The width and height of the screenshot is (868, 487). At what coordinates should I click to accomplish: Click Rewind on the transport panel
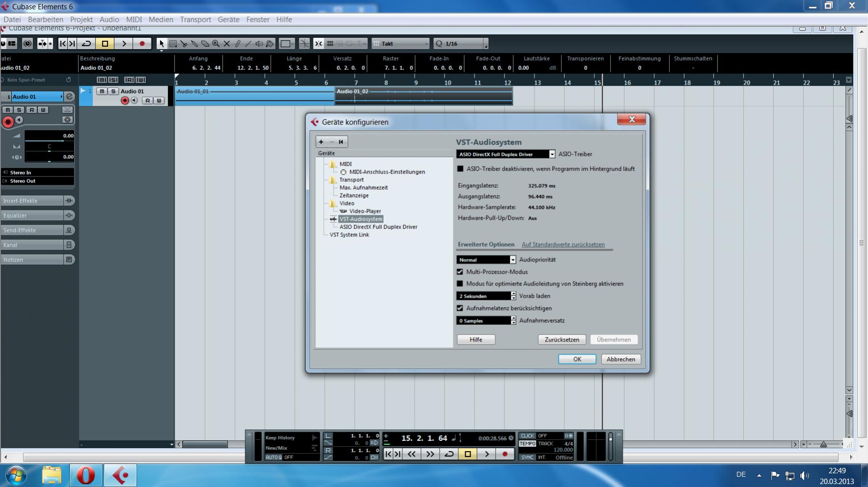pyautogui.click(x=412, y=454)
